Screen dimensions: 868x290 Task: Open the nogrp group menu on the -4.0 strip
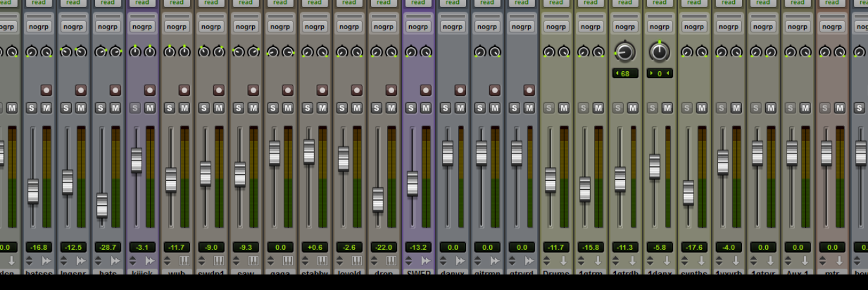728,27
